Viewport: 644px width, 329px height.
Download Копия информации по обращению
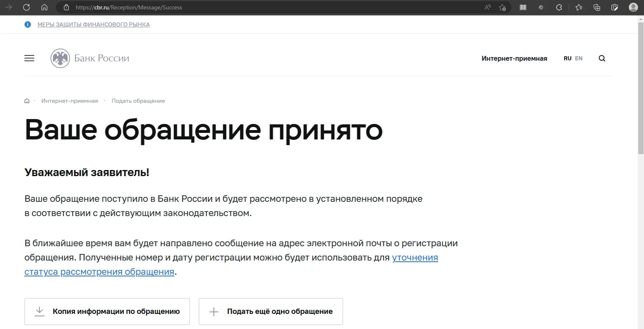[107, 311]
